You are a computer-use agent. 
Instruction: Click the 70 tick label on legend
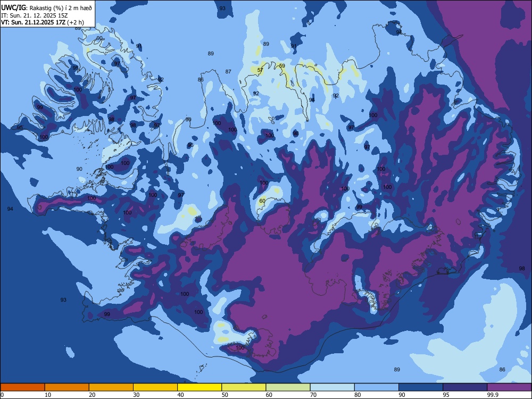313,395
